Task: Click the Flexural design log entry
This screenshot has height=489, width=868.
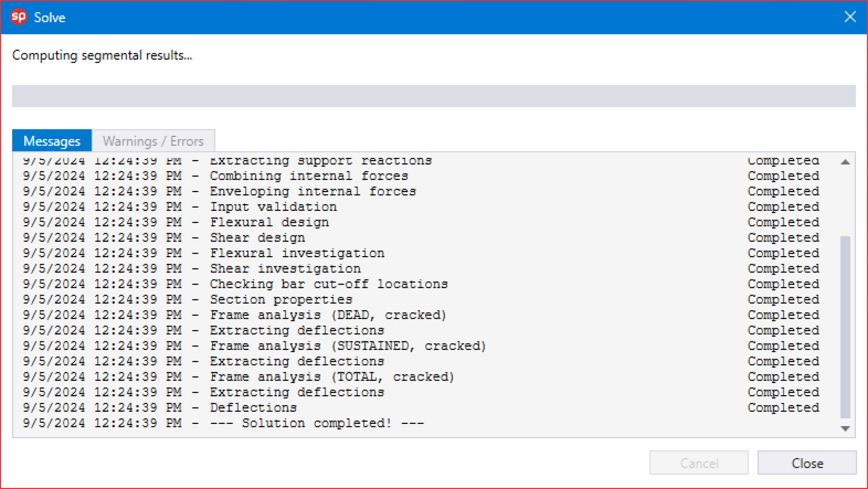Action: [x=269, y=222]
